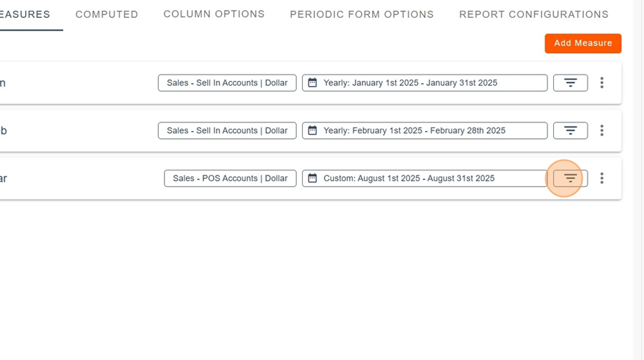Screen dimensions: 644x360
Task: Go to Report Configurations tab
Action: coord(534,14)
